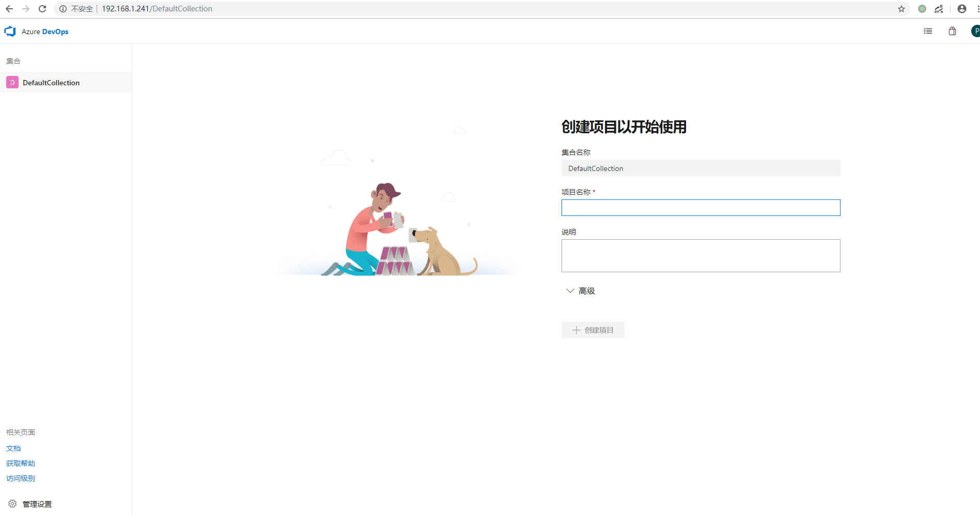Click the gear icon for 管理设置
The height and width of the screenshot is (515, 980).
(12, 504)
